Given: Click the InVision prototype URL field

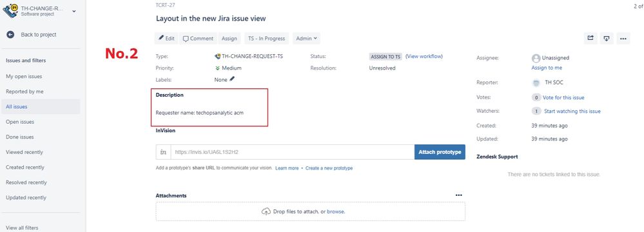Looking at the screenshot, I should (x=293, y=152).
